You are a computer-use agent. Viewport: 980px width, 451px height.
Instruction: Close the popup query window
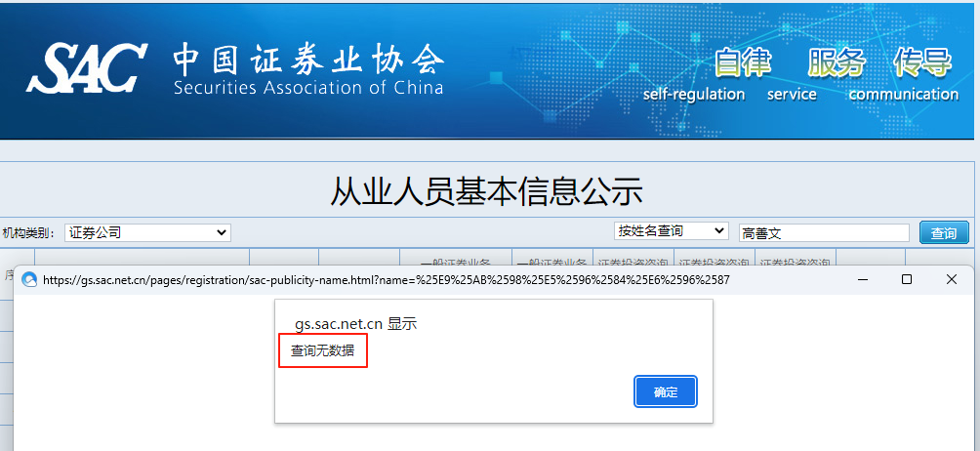[952, 279]
